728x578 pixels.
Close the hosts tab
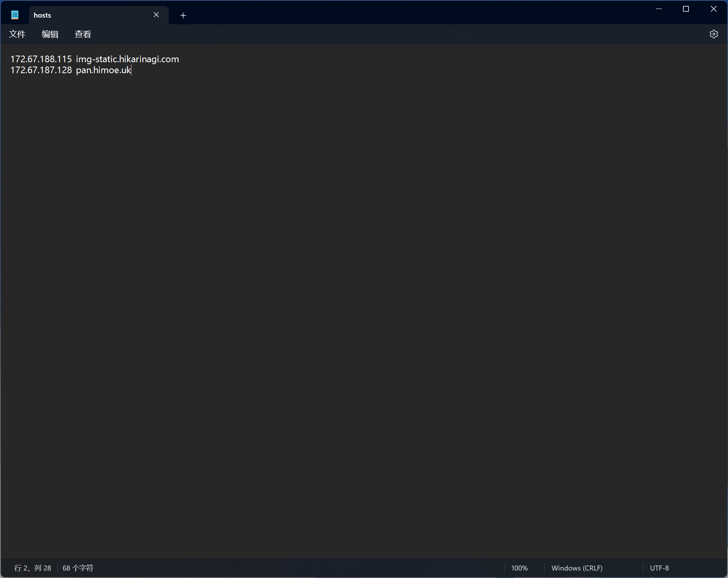pos(156,15)
